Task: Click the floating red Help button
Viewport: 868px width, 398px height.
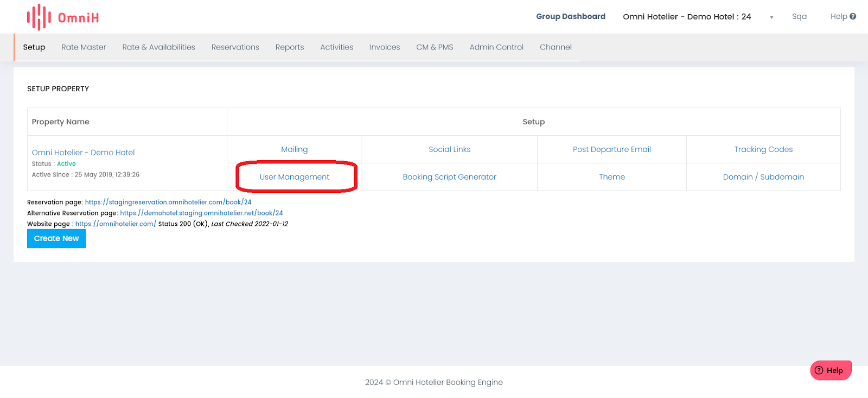Action: 831,370
